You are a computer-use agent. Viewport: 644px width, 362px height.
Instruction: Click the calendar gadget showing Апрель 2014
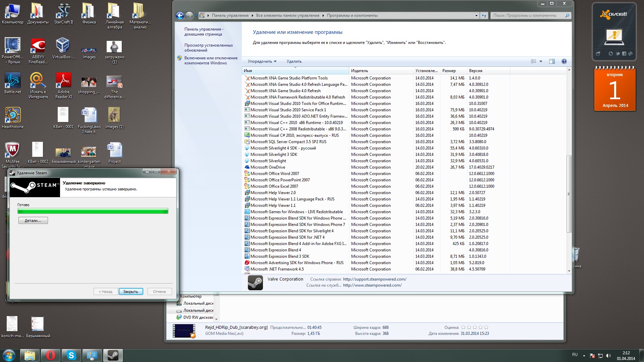[615, 89]
